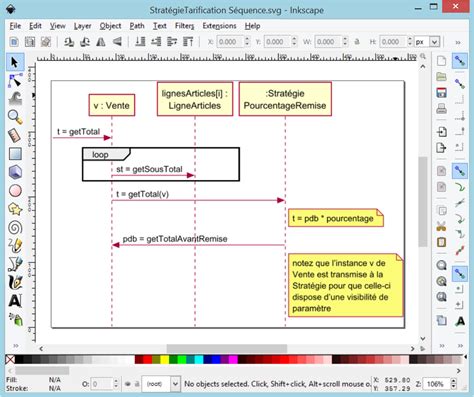Click the cyan palette swatch
The width and height of the screenshot is (474, 397).
coord(199,359)
